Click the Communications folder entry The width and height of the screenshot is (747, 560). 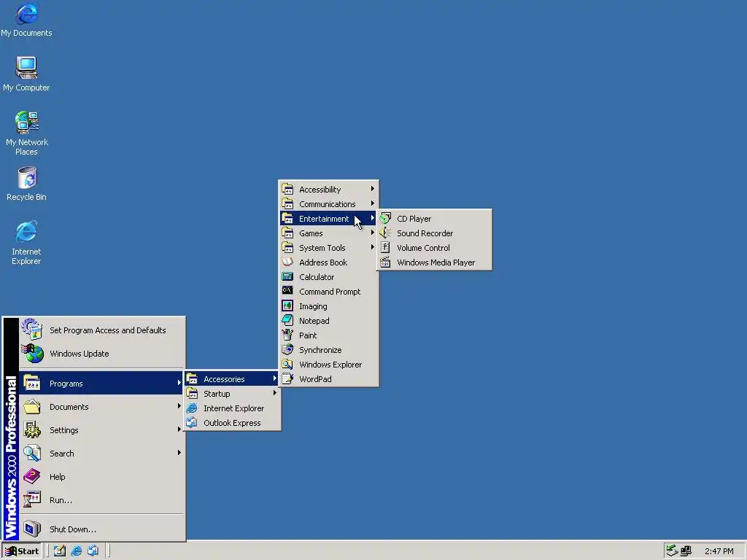(x=329, y=204)
